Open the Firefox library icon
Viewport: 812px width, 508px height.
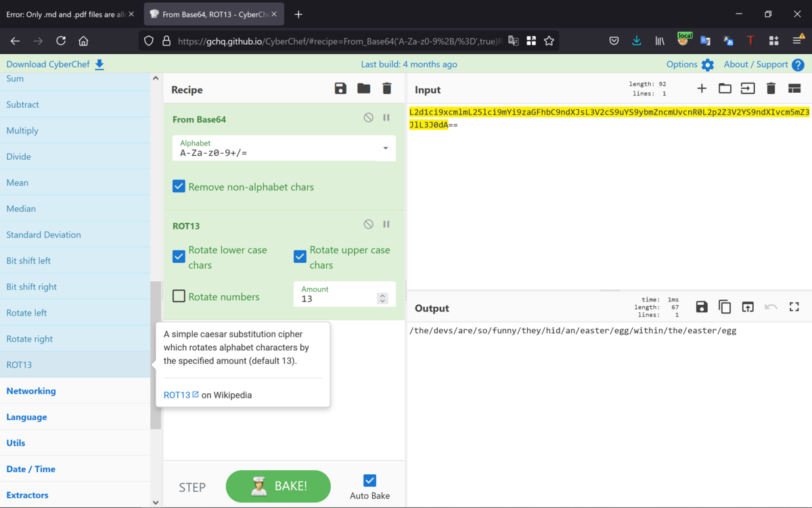(660, 41)
